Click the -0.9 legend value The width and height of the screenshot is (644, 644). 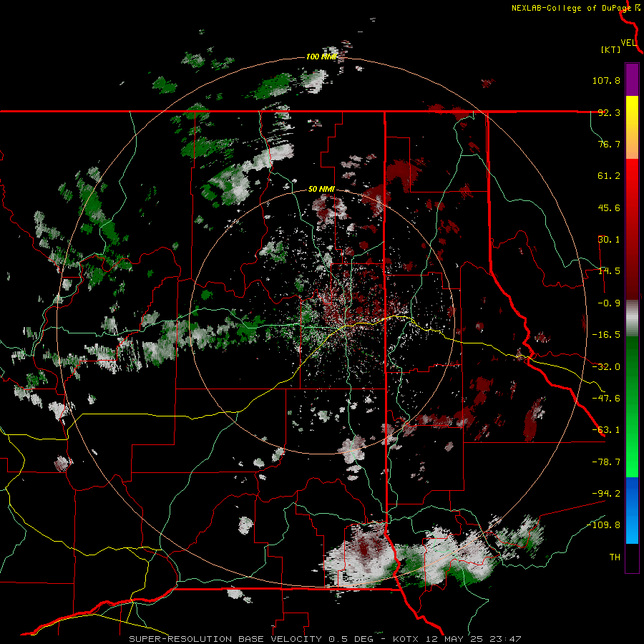tap(609, 303)
